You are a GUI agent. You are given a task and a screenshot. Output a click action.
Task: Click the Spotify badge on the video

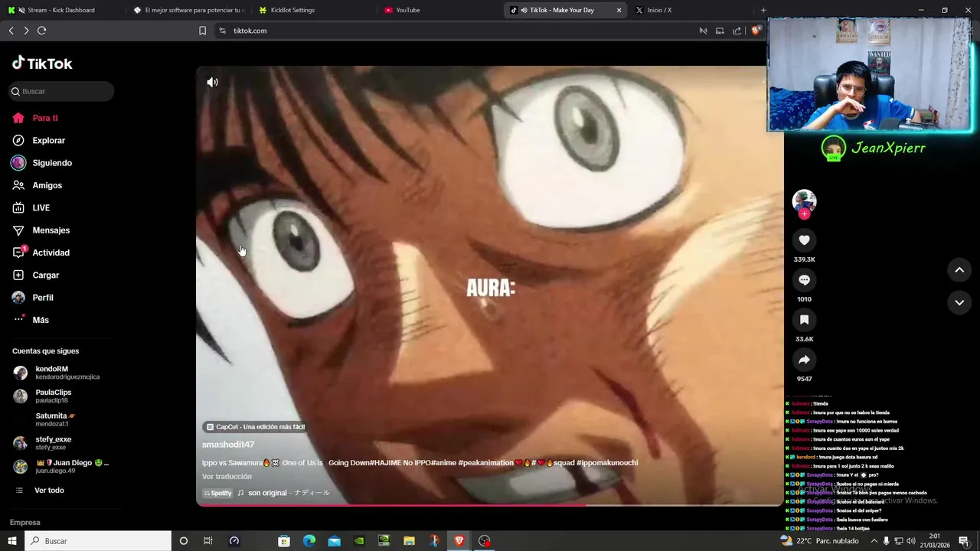(218, 493)
